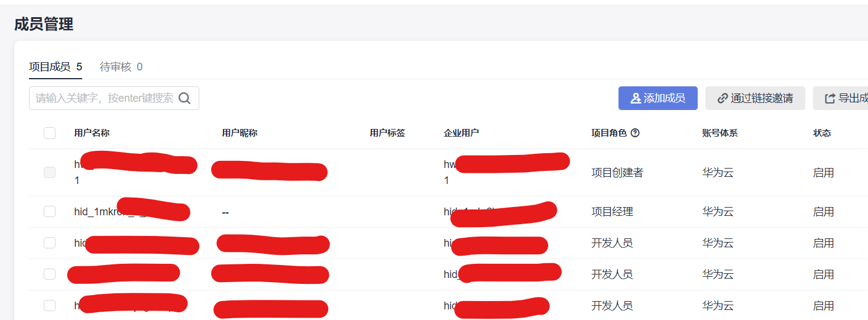Click the chain-link icon in 通过链接邀请
This screenshot has height=320, width=868.
click(722, 98)
